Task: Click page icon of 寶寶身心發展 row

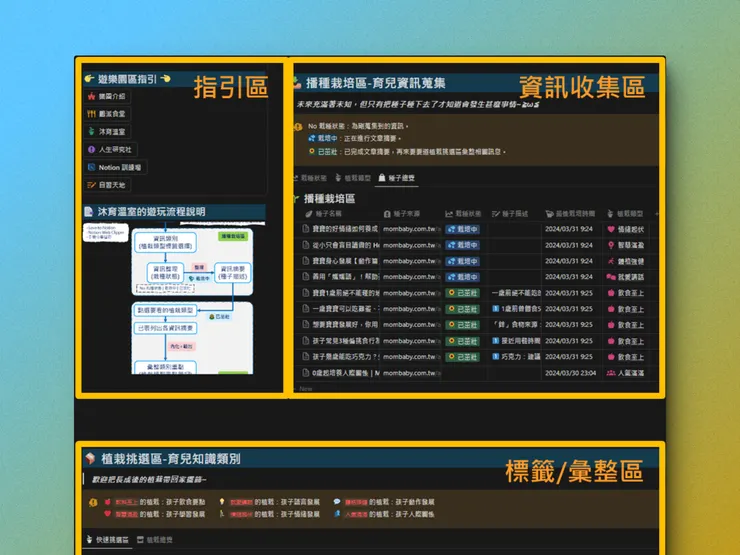Action: (305, 261)
